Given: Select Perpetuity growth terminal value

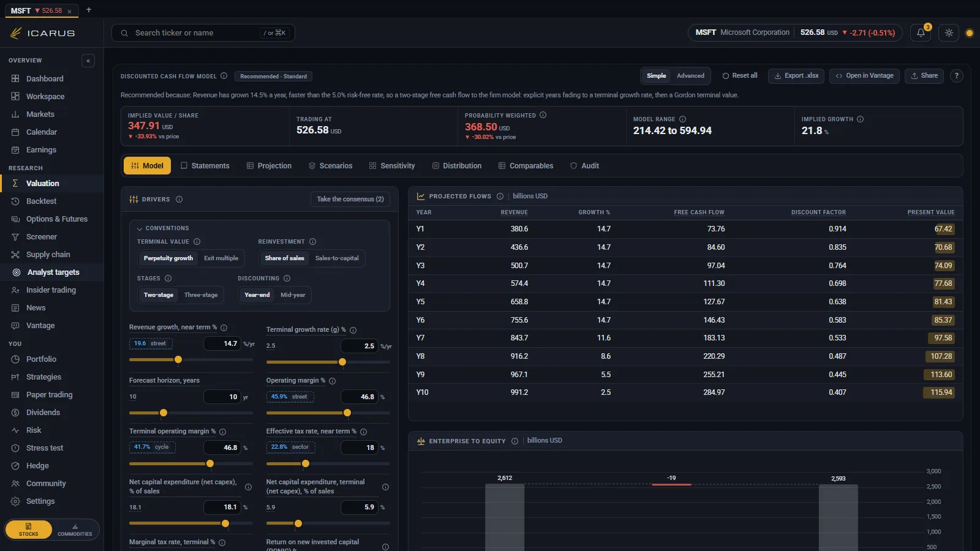Looking at the screenshot, I should click(168, 258).
